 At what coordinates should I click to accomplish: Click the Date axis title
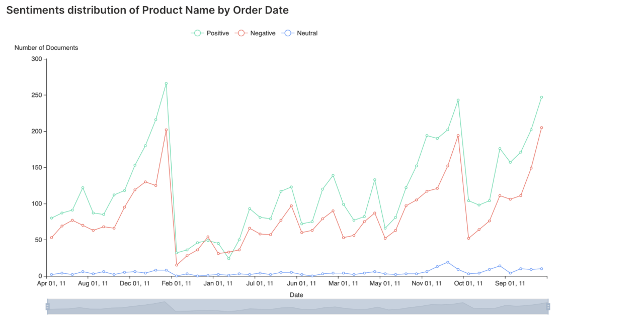(296, 295)
